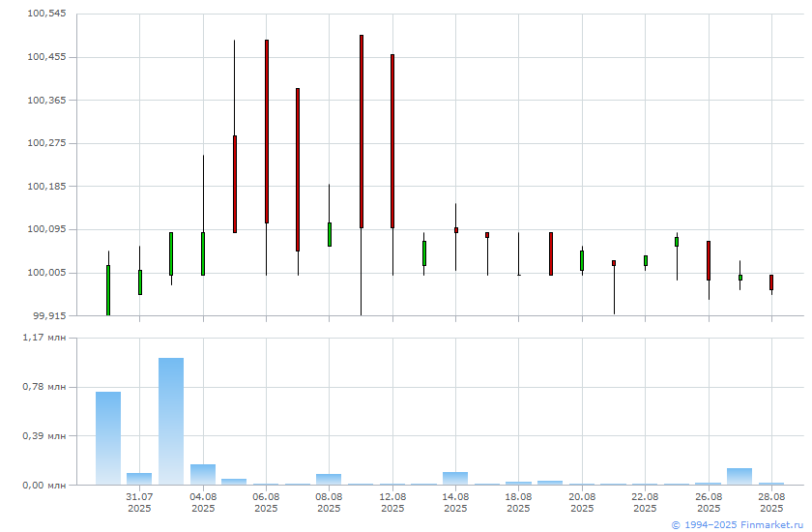This screenshot has height=532, width=812.
Task: Click the 100,455 price axis label
Action: coord(46,57)
